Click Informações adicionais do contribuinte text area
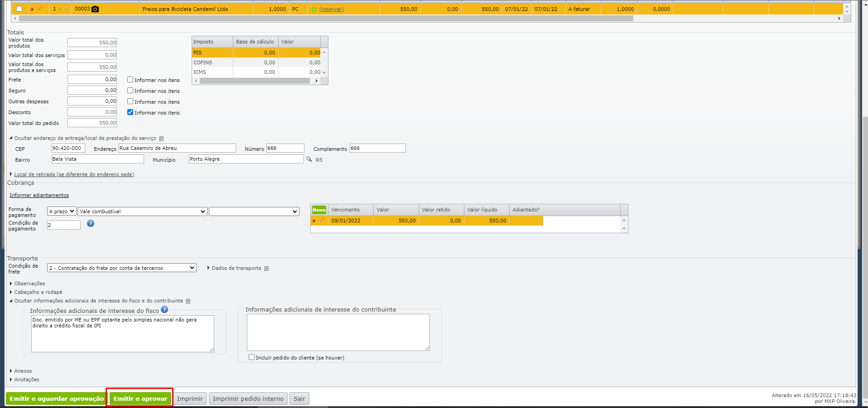 pyautogui.click(x=338, y=332)
